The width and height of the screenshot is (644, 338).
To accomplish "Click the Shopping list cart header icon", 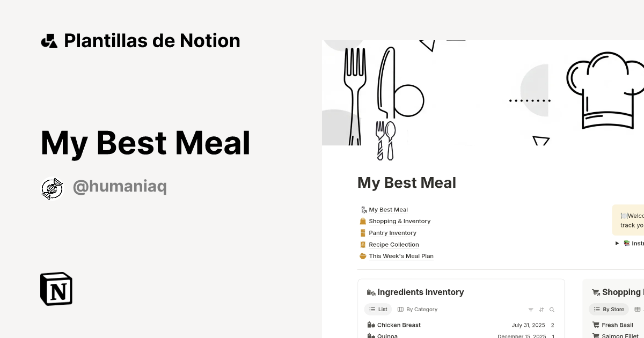I will coord(596,292).
